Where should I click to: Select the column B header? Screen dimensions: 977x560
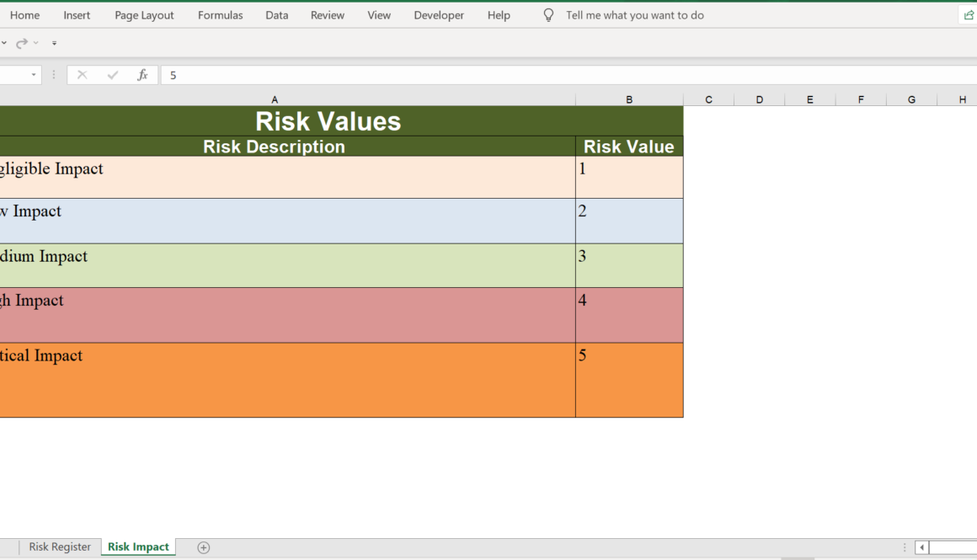coord(628,99)
